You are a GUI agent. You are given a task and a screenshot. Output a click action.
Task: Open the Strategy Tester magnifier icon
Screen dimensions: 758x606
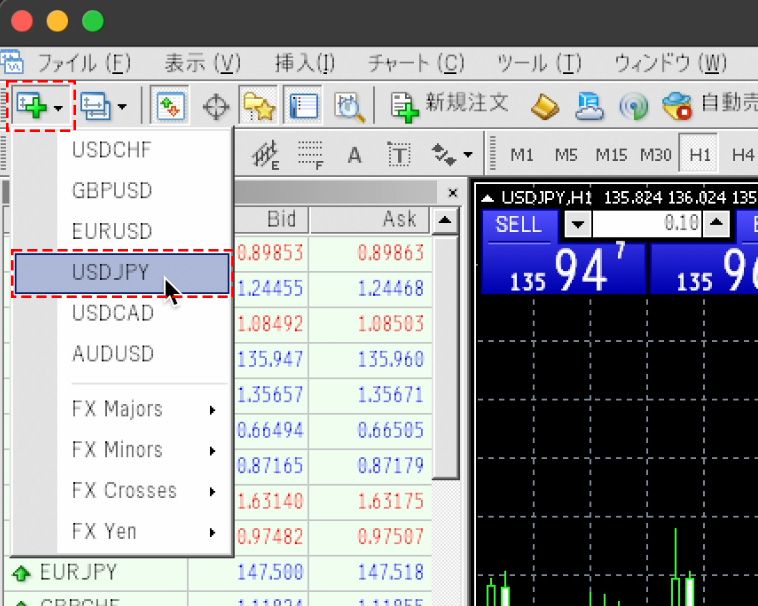coord(348,106)
